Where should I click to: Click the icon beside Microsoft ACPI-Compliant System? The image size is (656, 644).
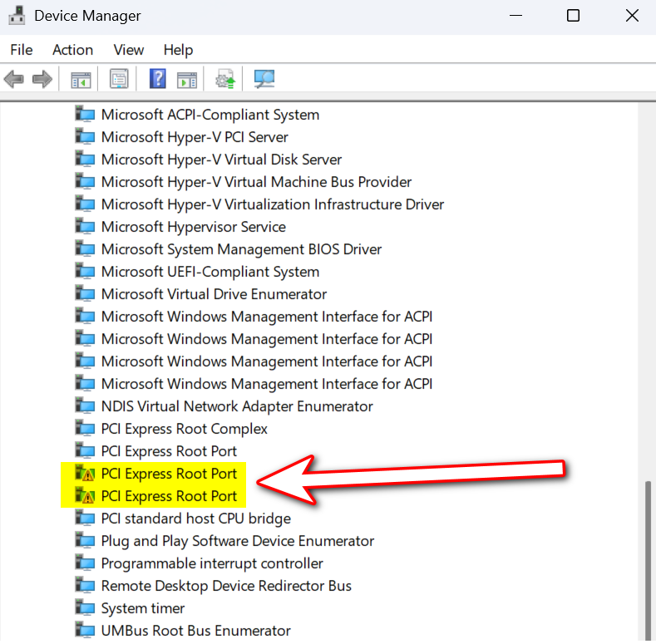[x=85, y=114]
